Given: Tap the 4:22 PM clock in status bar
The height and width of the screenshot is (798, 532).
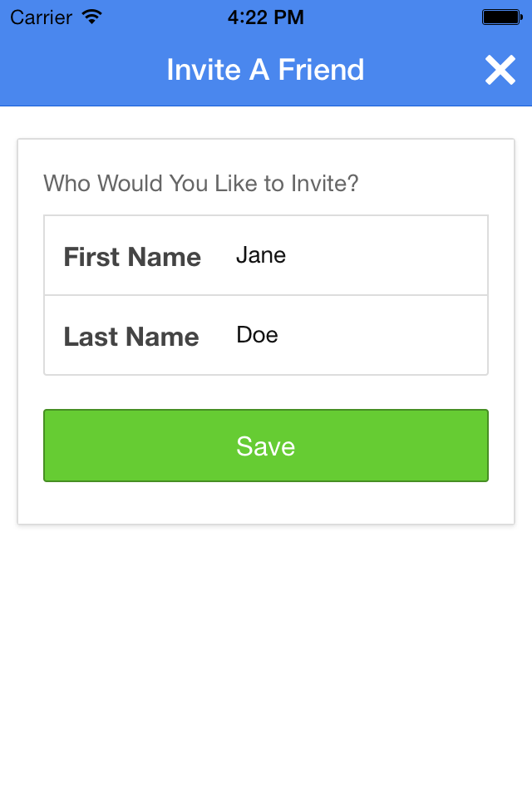Looking at the screenshot, I should coord(266,17).
